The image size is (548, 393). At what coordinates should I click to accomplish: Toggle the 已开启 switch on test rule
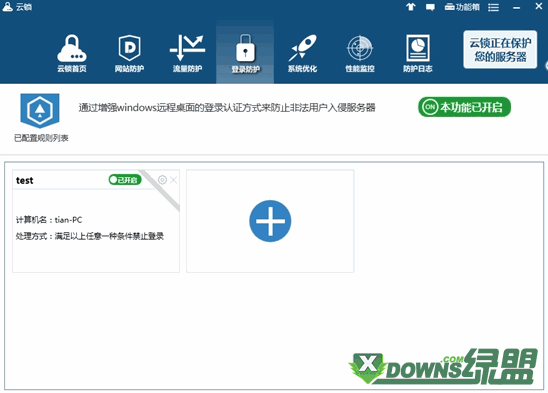click(x=125, y=180)
